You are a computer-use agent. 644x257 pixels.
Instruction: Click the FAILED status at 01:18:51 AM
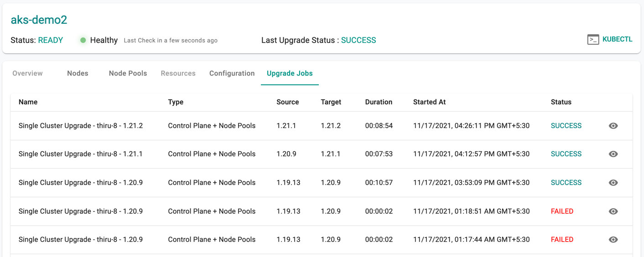[x=562, y=211]
